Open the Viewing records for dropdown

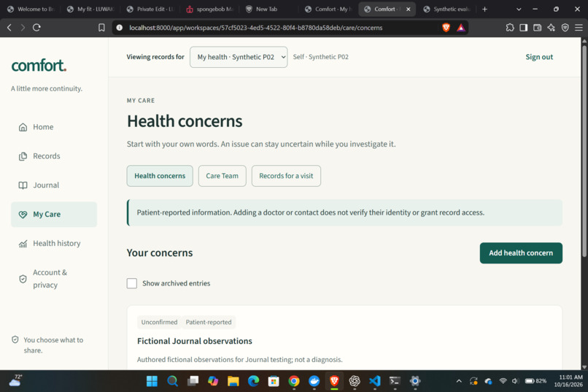[x=239, y=57]
